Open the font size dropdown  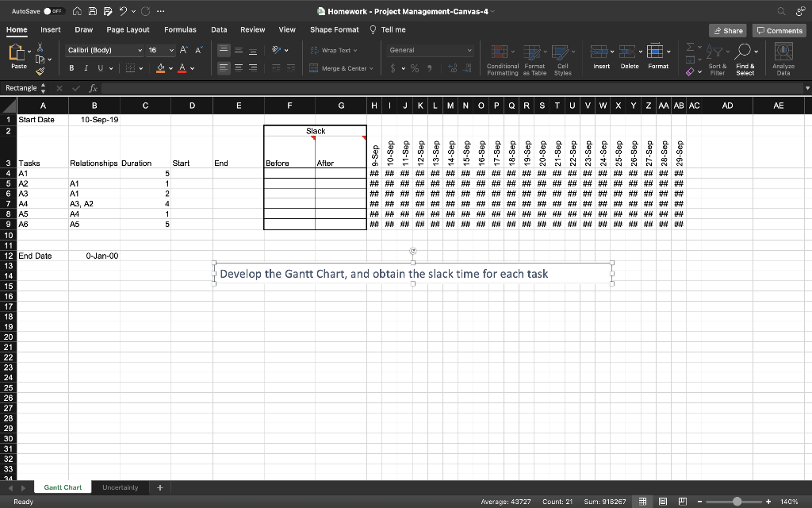tap(171, 49)
